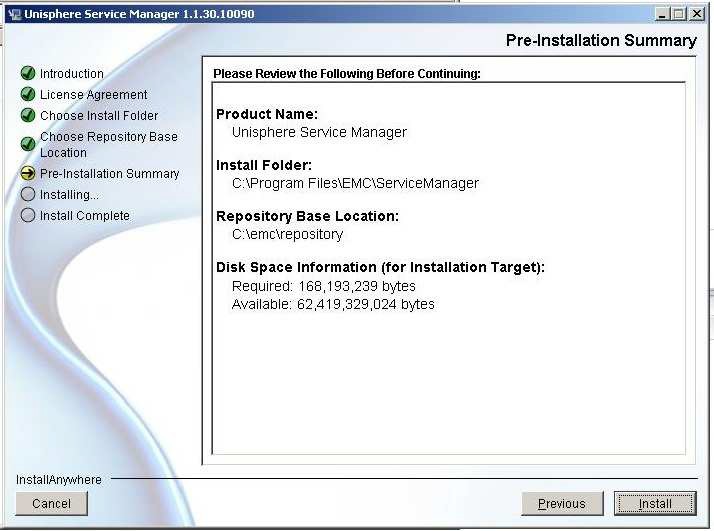Image resolution: width=714 pixels, height=531 pixels.
Task: Click the Required: 168,193,239 bytes line
Action: [x=324, y=286]
